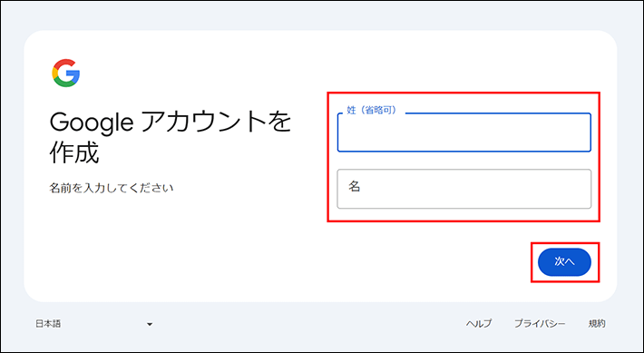
Task: Focus the 姓（省略可） last name field
Action: pyautogui.click(x=464, y=132)
